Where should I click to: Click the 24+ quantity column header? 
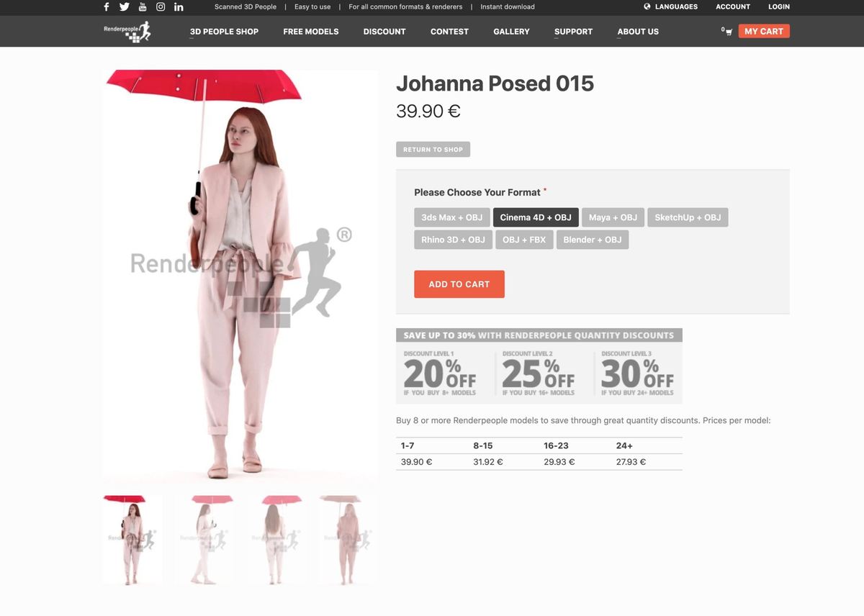[x=624, y=445]
